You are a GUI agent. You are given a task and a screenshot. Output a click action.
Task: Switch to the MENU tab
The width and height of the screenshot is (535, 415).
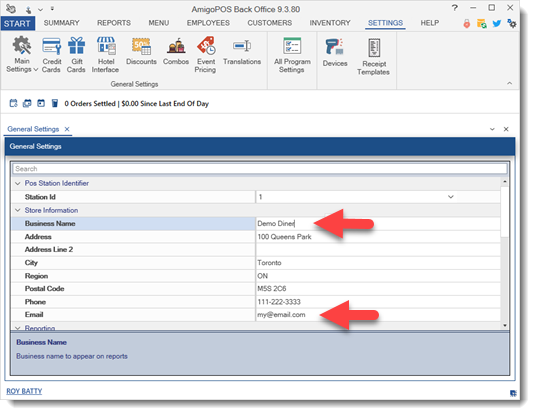tap(159, 23)
